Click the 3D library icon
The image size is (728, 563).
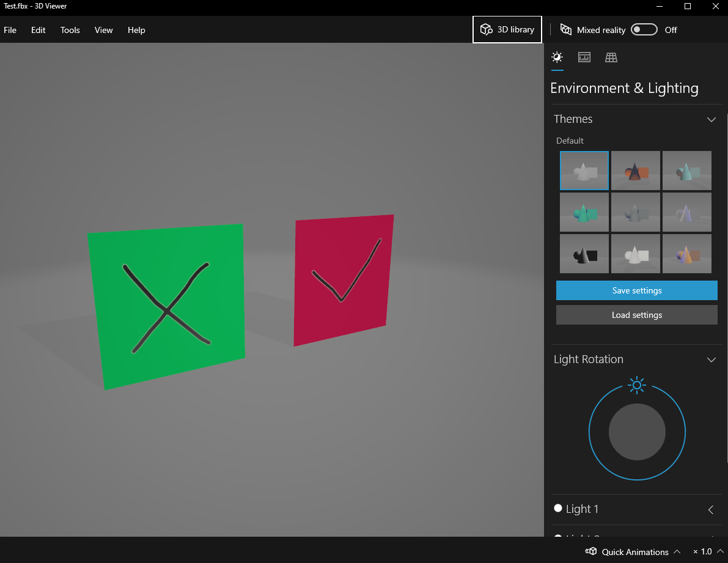[486, 29]
